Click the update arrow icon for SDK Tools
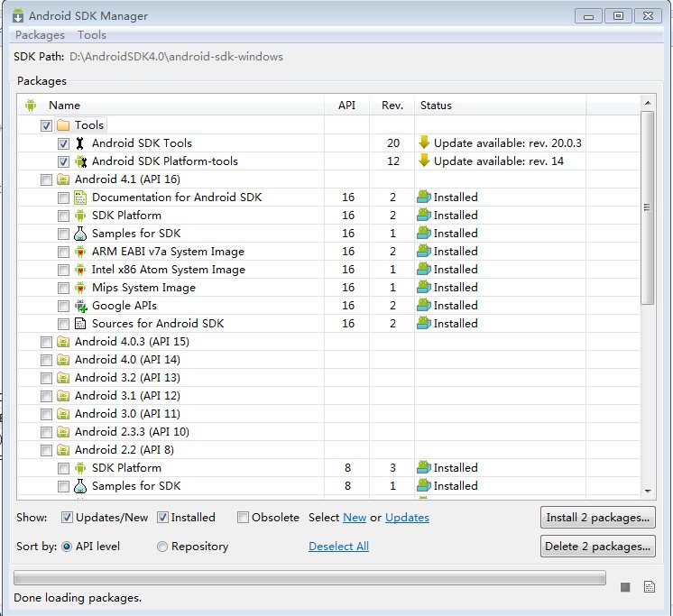Viewport: 673px width, 616px height. coord(424,142)
